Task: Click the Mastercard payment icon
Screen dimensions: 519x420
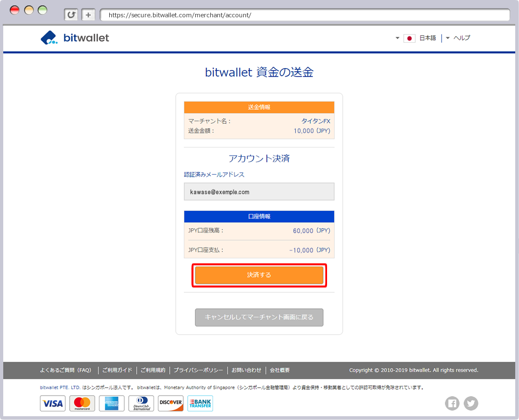Action: click(x=82, y=403)
